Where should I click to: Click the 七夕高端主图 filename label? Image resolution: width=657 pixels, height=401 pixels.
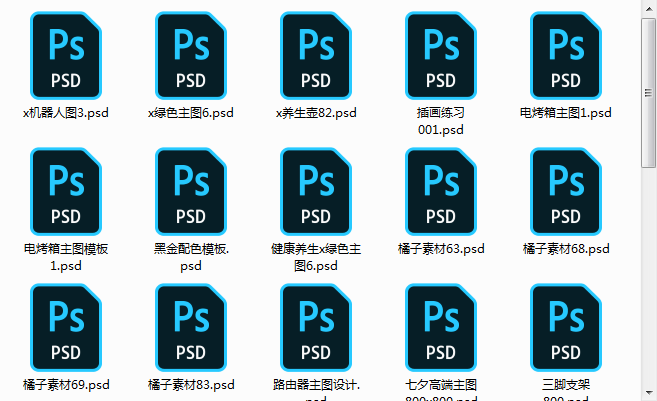441,390
